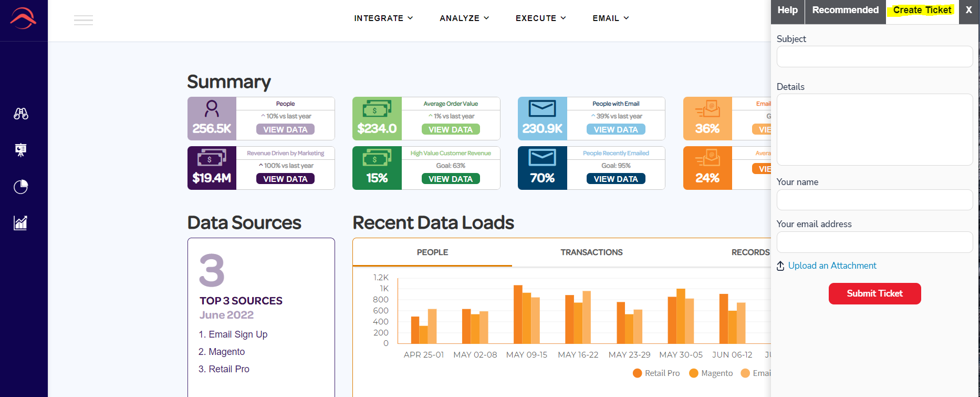Click the hamburger menu icon
Image resolution: width=980 pixels, height=397 pixels.
84,20
